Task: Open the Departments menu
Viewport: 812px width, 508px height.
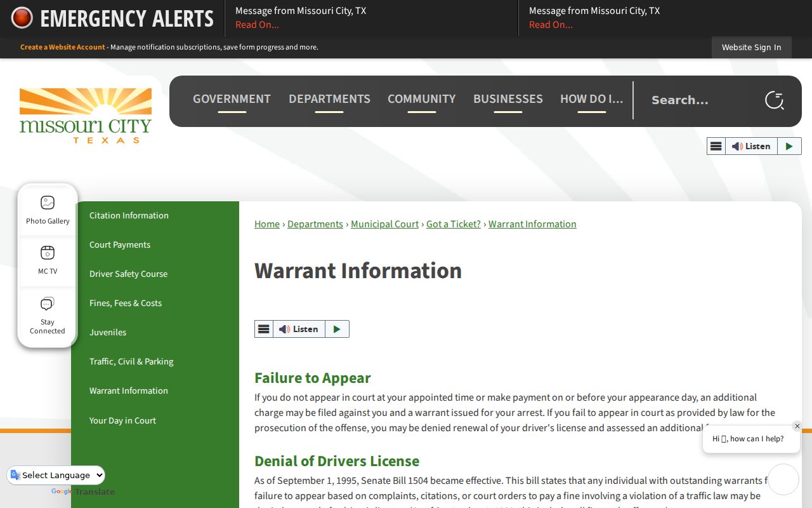Action: pyautogui.click(x=329, y=99)
